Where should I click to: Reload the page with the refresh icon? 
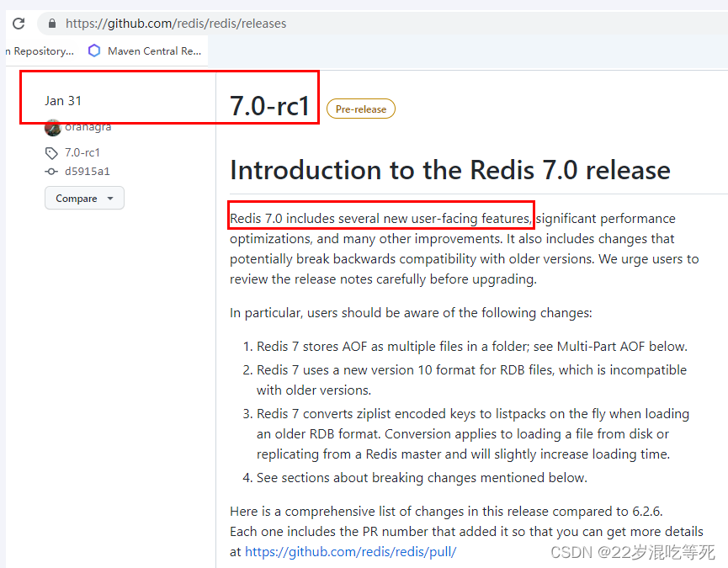(19, 24)
